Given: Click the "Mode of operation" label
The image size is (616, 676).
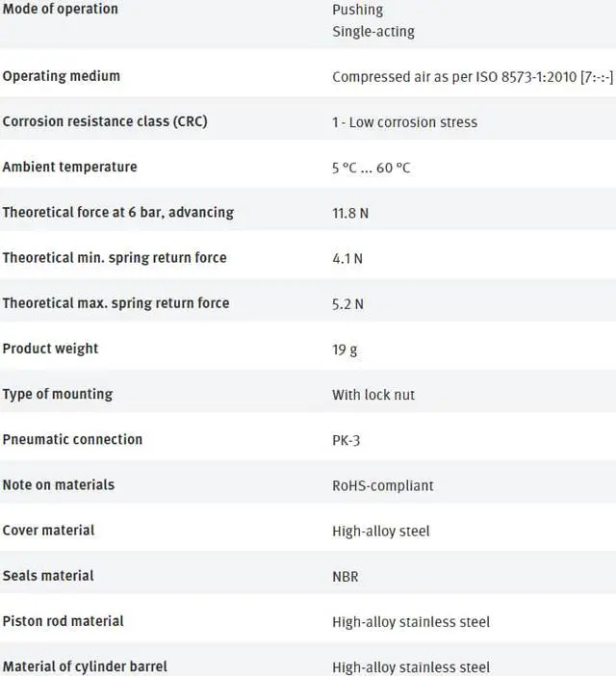Looking at the screenshot, I should coord(60,9).
